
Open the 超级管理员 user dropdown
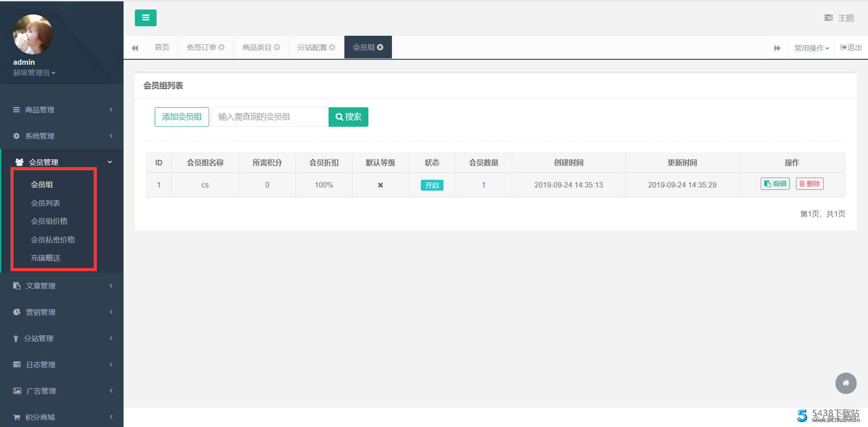coord(34,73)
